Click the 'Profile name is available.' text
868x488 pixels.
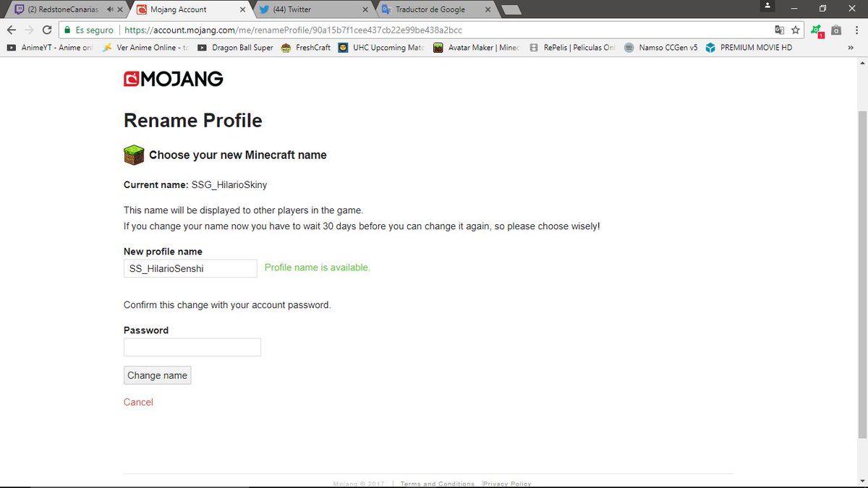point(318,267)
